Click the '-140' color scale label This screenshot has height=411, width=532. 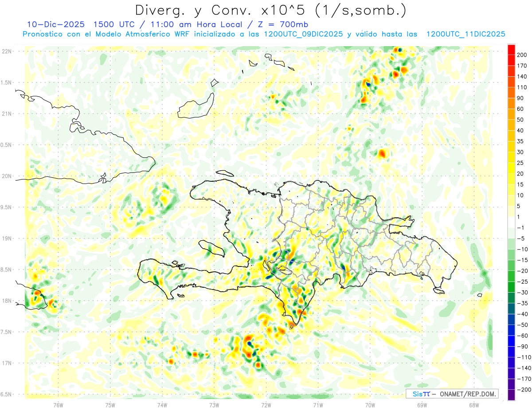coord(524,368)
